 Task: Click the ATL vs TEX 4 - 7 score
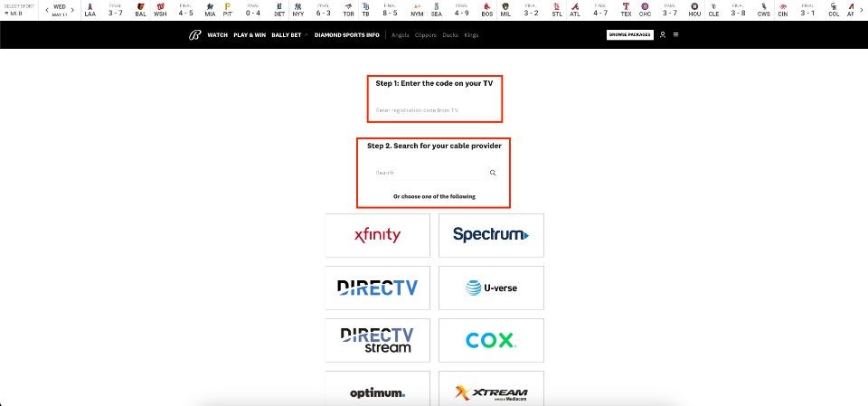[600, 13]
